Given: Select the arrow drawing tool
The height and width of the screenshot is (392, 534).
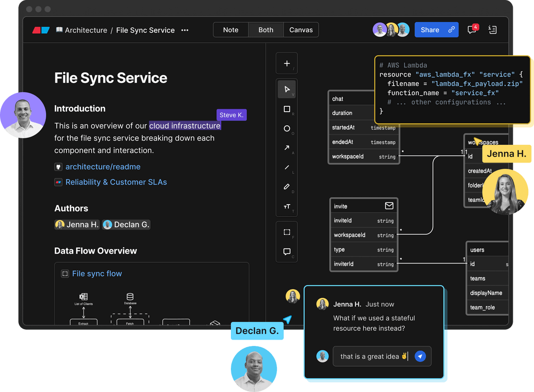Looking at the screenshot, I should coord(287,148).
